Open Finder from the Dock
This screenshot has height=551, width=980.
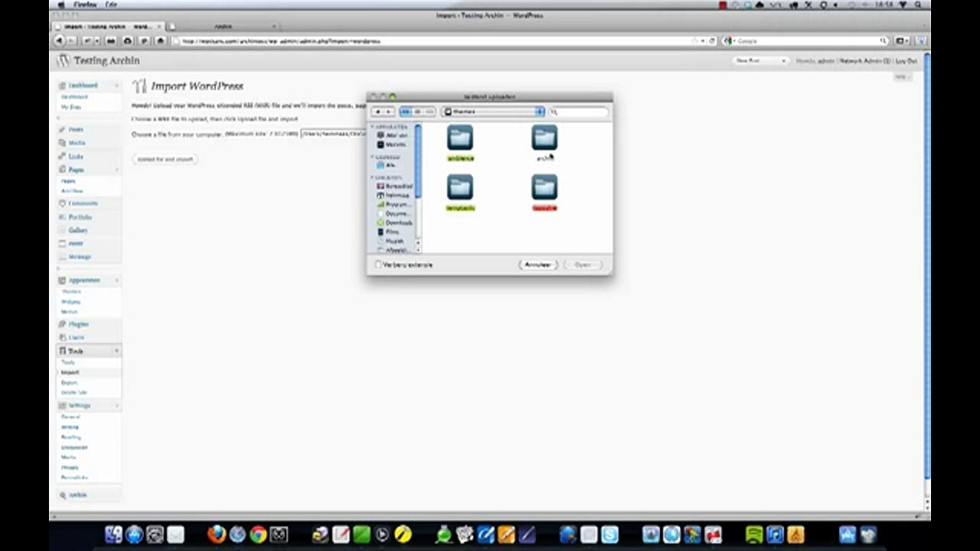pyautogui.click(x=113, y=533)
